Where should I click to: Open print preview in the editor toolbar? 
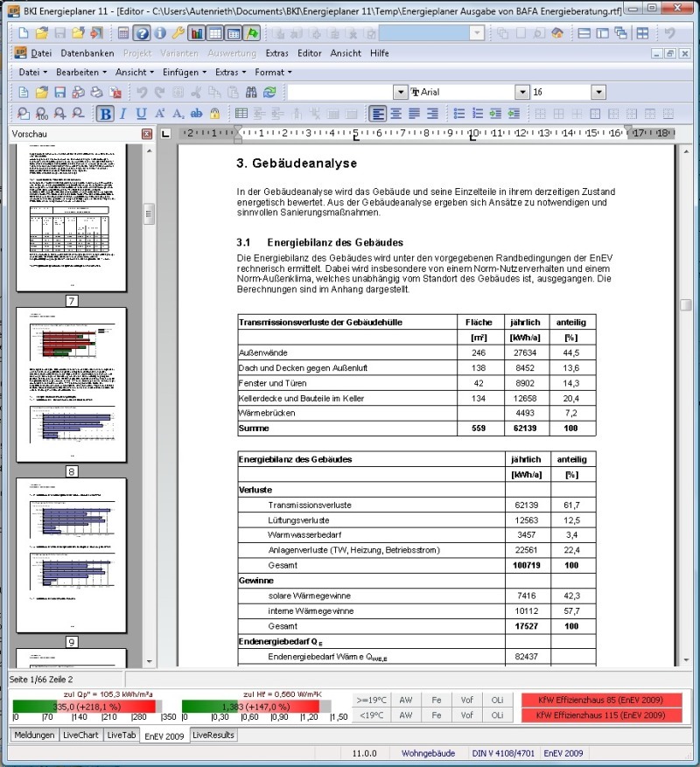(x=79, y=92)
